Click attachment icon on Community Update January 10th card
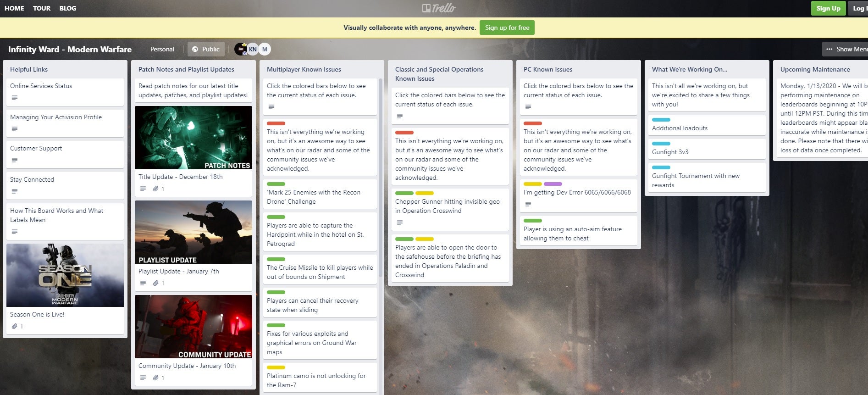The image size is (868, 395). tap(156, 378)
